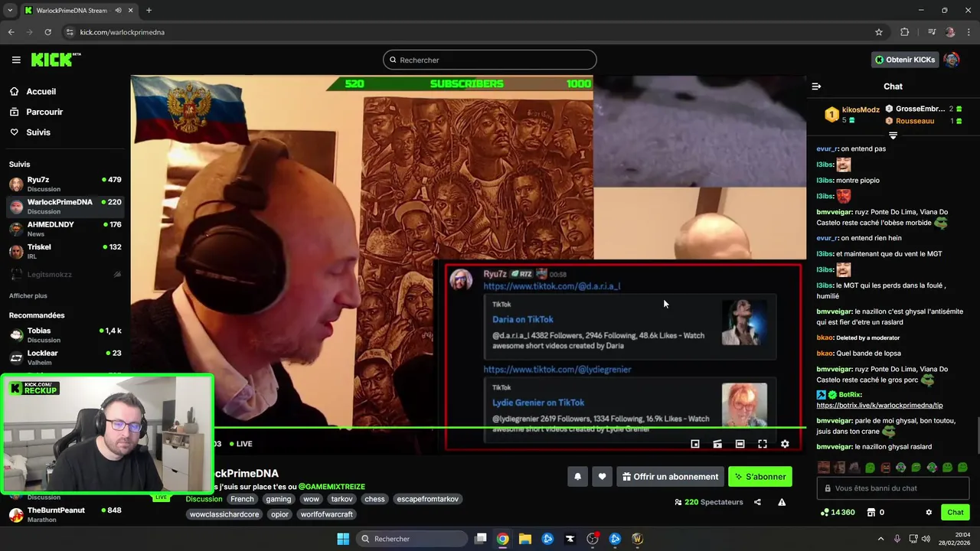980x551 pixels.
Task: Open the hamburger sidebar menu
Action: 16,60
